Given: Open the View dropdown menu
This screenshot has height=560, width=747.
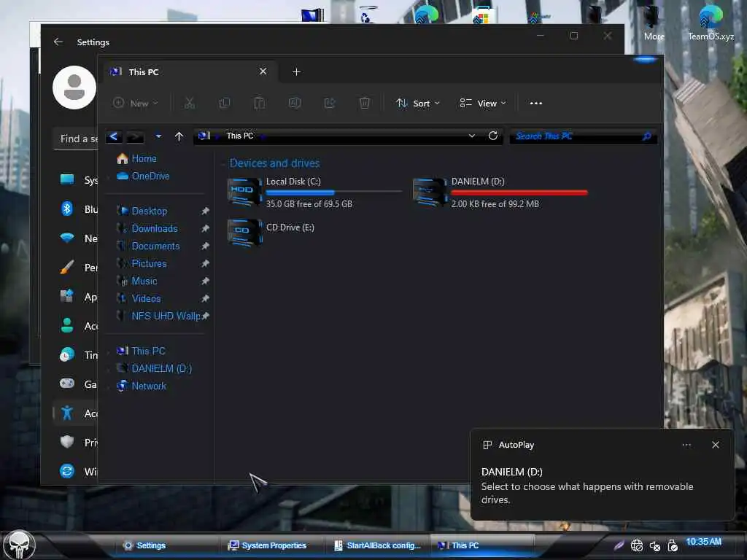Looking at the screenshot, I should 483,103.
